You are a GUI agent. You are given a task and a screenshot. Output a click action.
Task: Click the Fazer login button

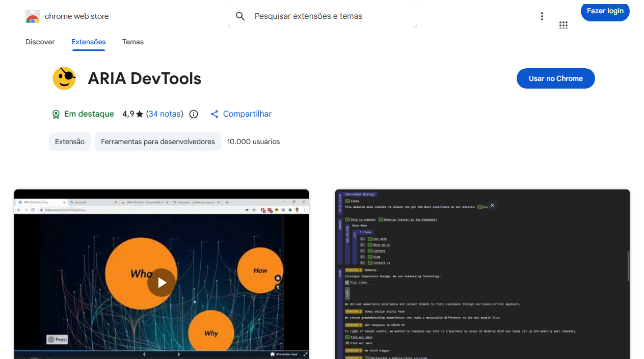click(605, 11)
